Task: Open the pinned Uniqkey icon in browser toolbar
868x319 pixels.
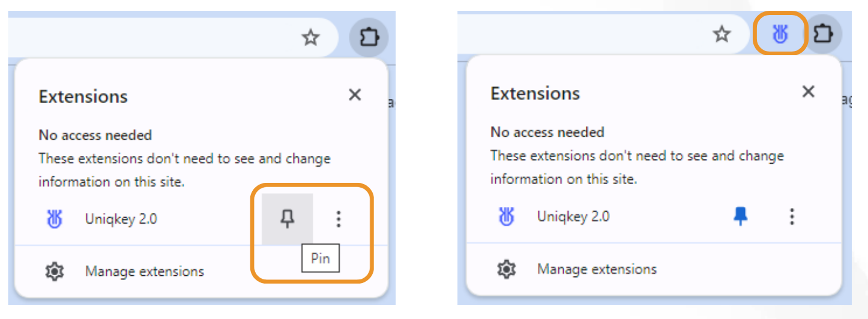Action: [779, 35]
